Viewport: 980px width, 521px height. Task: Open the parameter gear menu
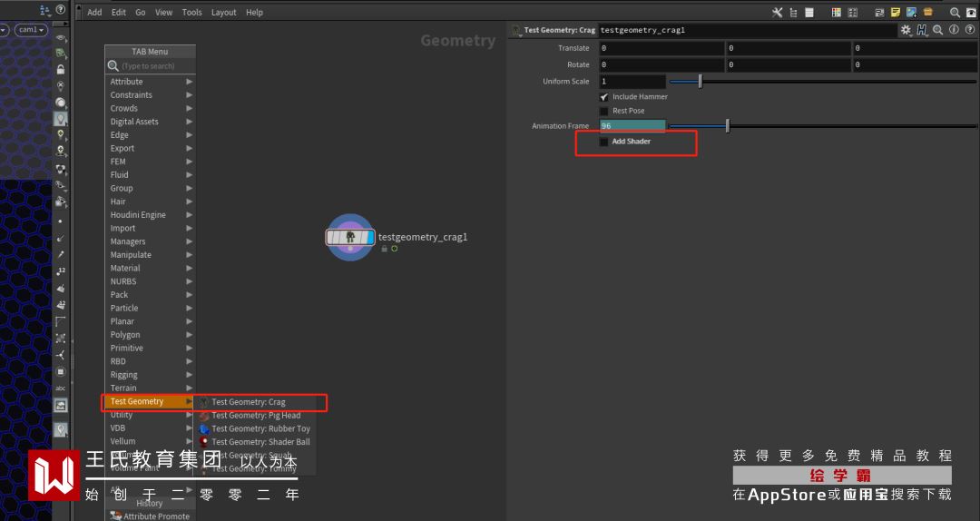906,29
